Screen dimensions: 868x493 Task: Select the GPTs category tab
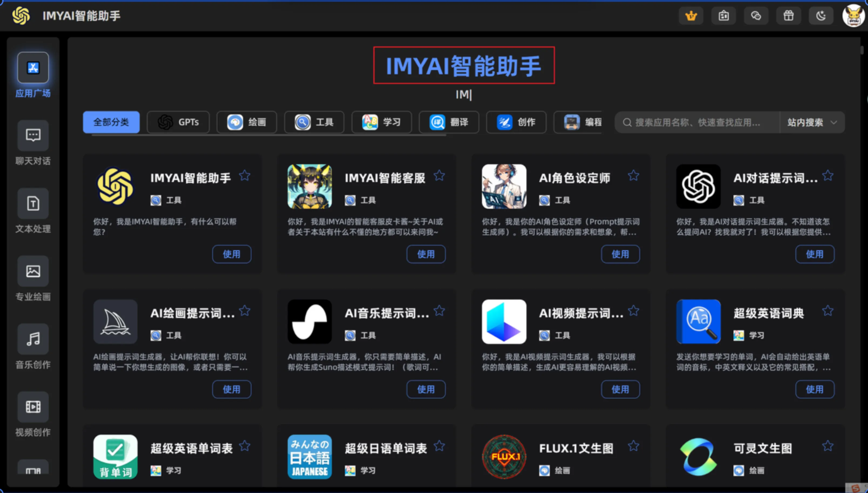[178, 122]
